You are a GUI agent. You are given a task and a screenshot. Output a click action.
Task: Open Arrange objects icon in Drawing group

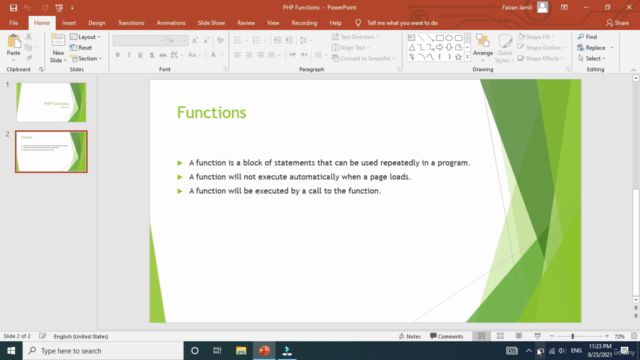(483, 42)
